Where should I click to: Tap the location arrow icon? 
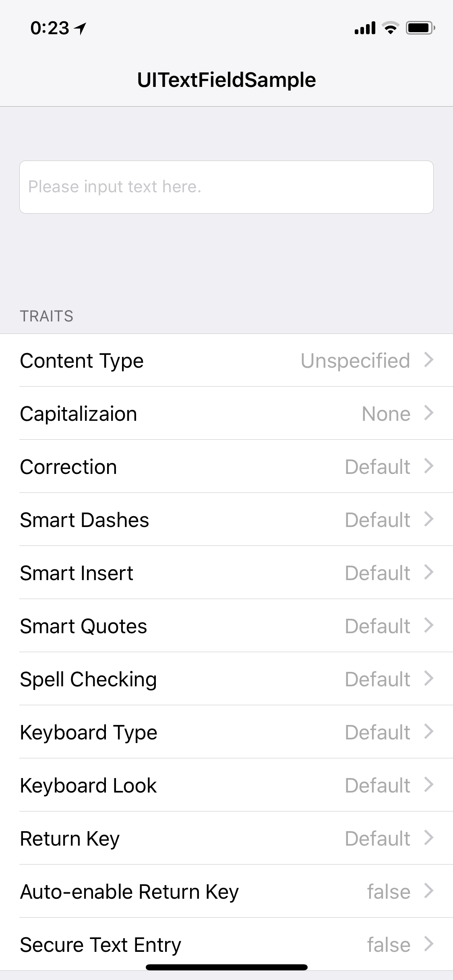pos(81,28)
